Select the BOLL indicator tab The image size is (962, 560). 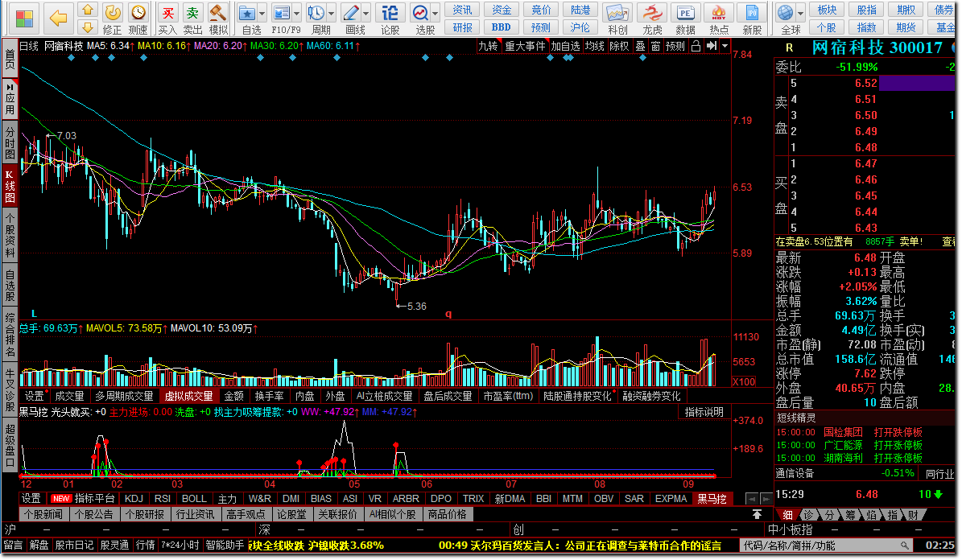pos(194,499)
